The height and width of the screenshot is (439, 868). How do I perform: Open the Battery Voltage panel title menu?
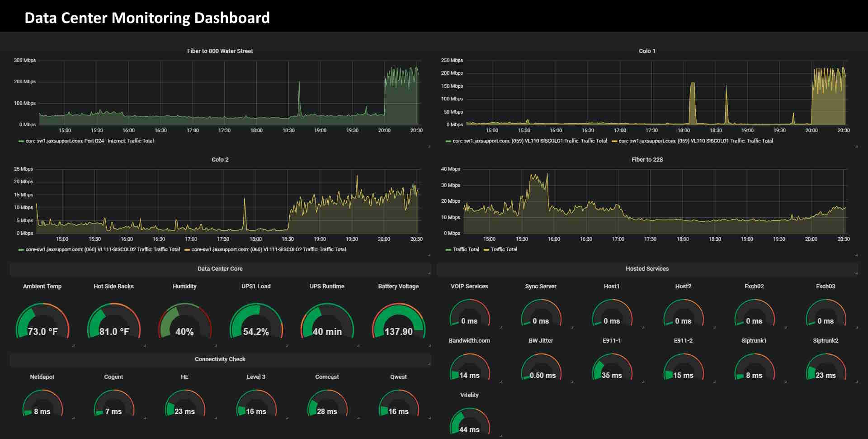[398, 286]
